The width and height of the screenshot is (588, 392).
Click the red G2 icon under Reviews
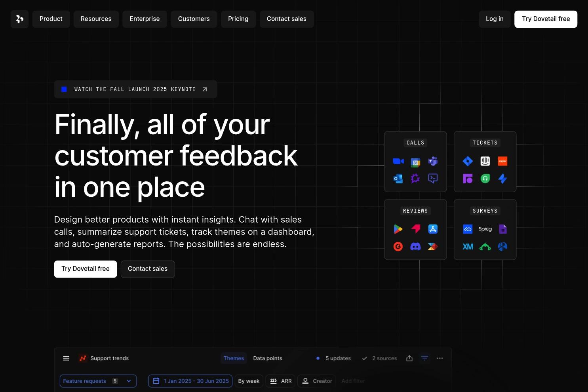[398, 247]
